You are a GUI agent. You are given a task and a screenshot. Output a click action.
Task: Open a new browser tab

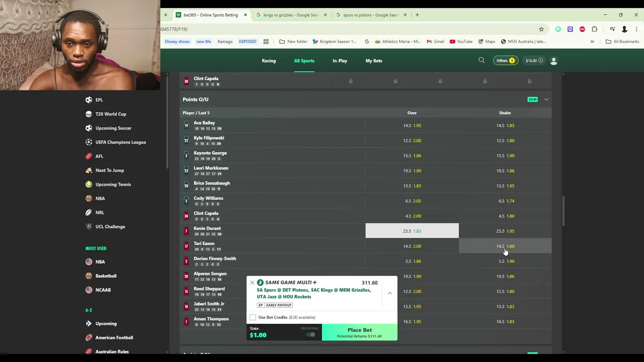(x=417, y=15)
